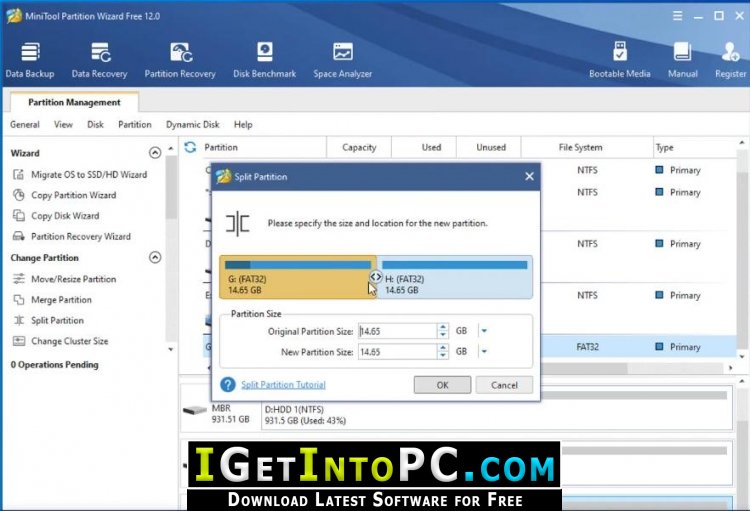The width and height of the screenshot is (750, 511).
Task: Open the General menu
Action: coord(25,124)
